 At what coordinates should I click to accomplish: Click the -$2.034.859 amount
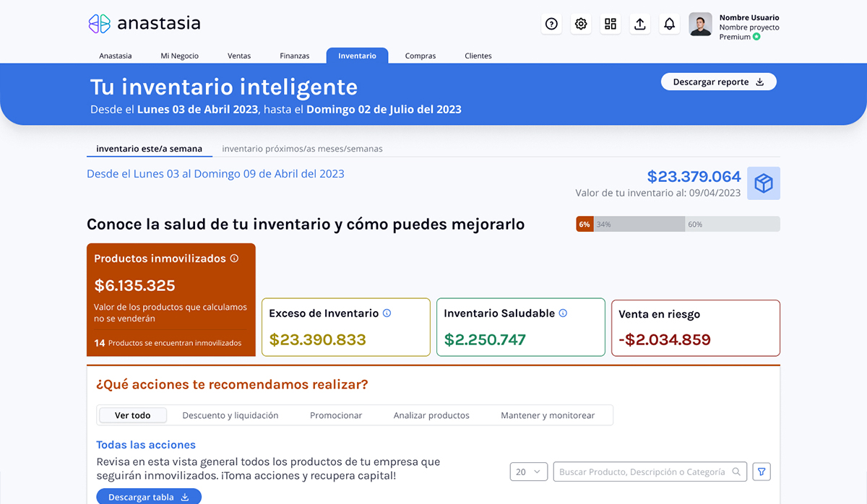(665, 339)
